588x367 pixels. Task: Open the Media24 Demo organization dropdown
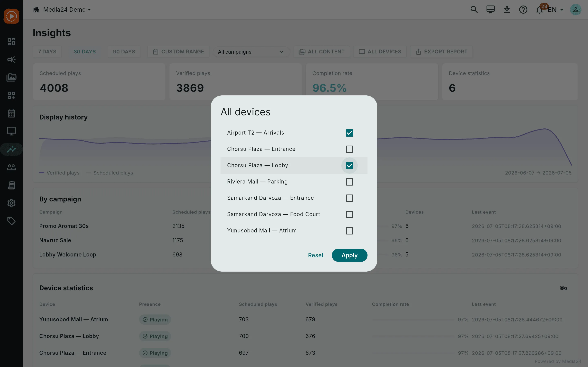62,10
